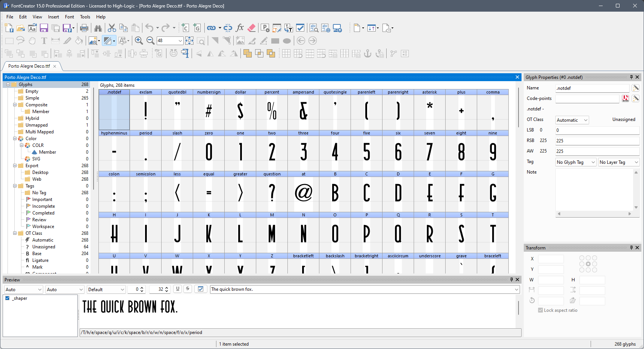
Task: Open the No Glyph Tag dropdown
Action: click(576, 162)
